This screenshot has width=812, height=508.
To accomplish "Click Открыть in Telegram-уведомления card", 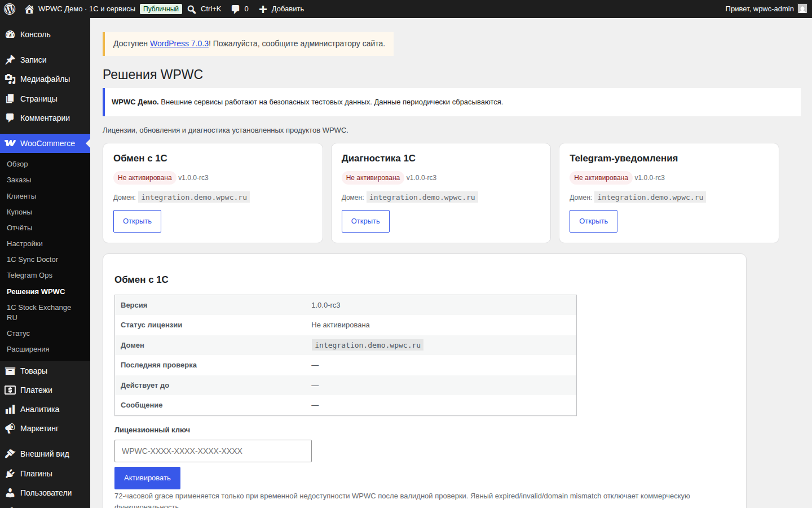I will [x=593, y=221].
